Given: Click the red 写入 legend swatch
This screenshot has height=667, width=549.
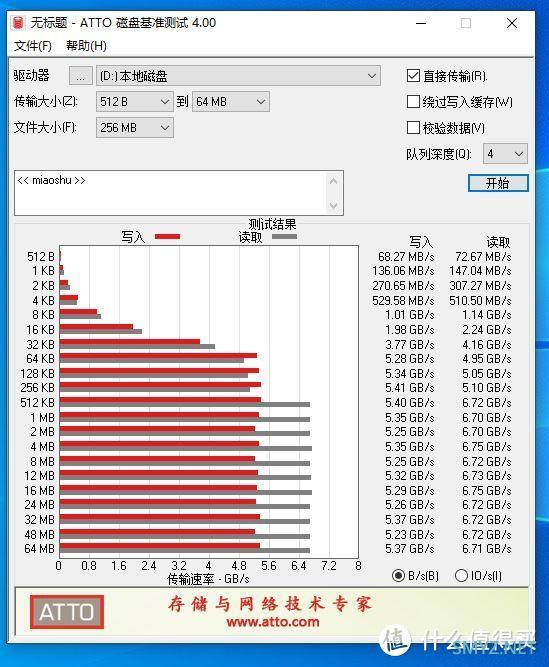Looking at the screenshot, I should click(x=167, y=237).
